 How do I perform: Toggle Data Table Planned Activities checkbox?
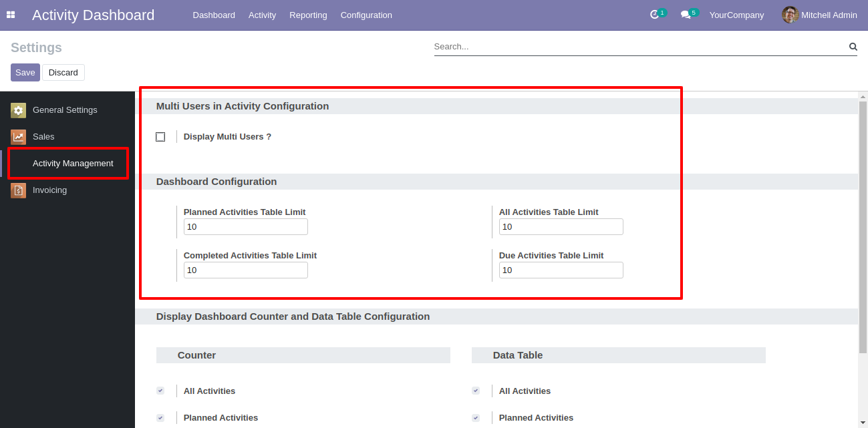(x=476, y=417)
